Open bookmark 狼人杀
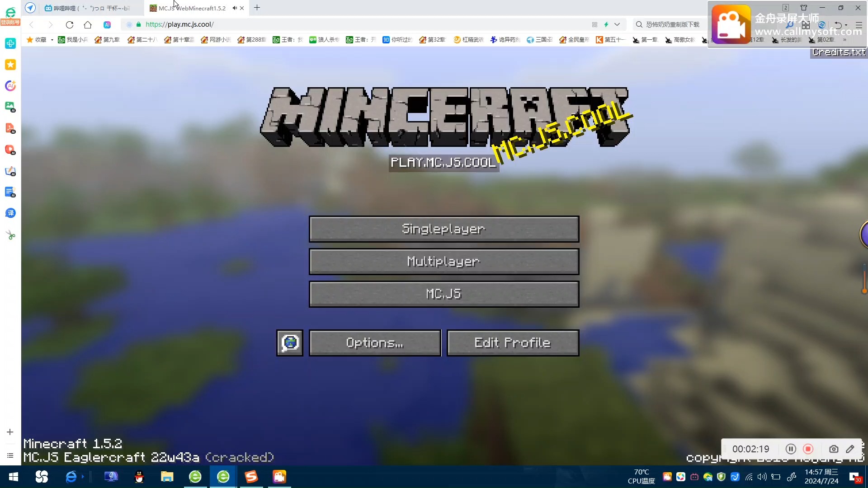 [324, 40]
